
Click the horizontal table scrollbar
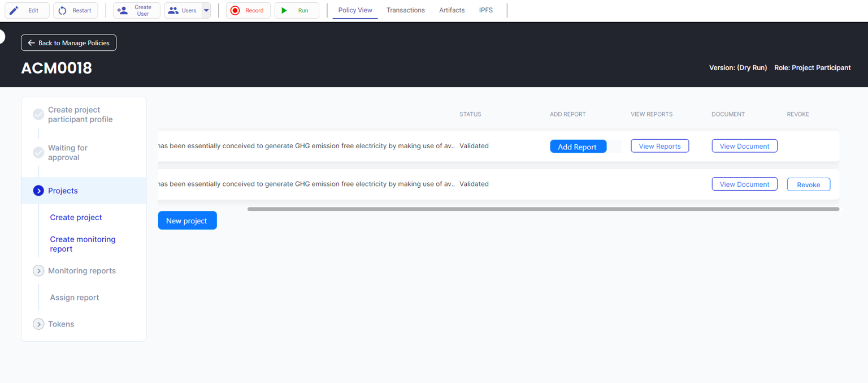pyautogui.click(x=542, y=209)
